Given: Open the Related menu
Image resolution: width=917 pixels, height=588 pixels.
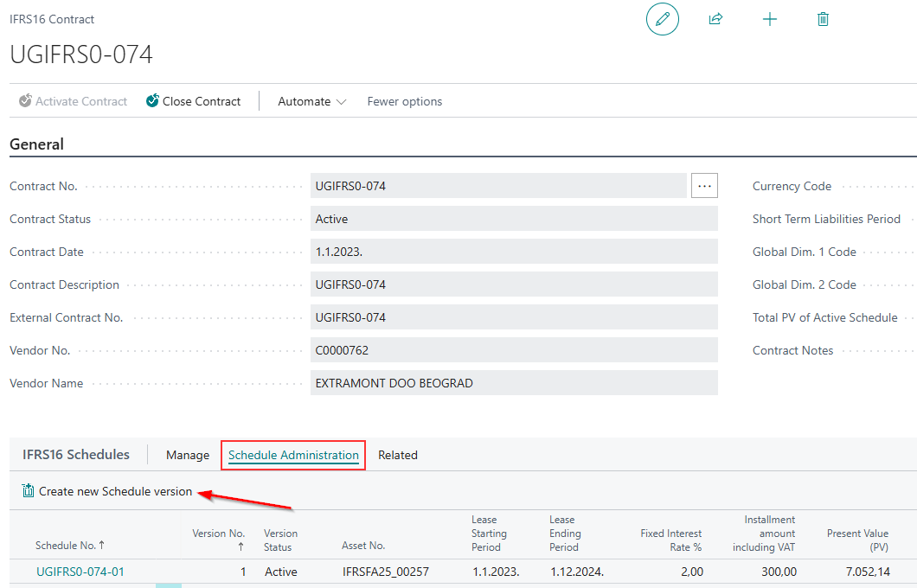Looking at the screenshot, I should pos(398,455).
